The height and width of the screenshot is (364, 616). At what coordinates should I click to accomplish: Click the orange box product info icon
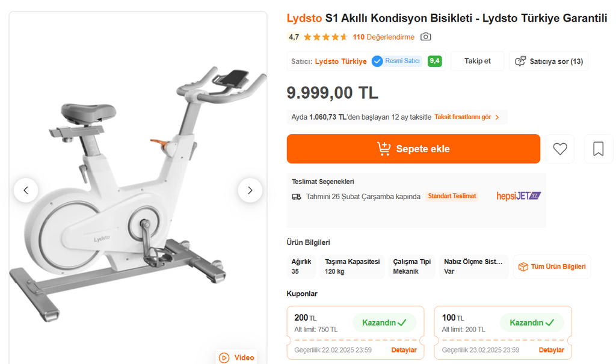pyautogui.click(x=523, y=267)
